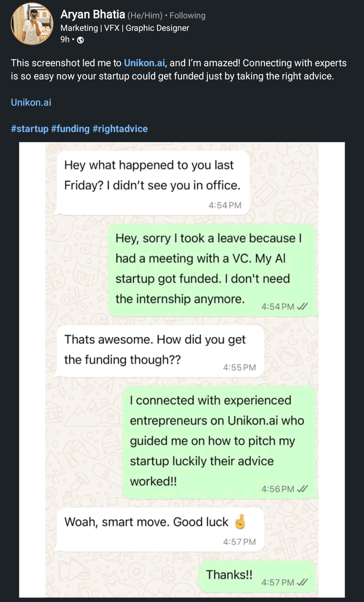Open the standalone Unikon.ai link

tap(31, 102)
